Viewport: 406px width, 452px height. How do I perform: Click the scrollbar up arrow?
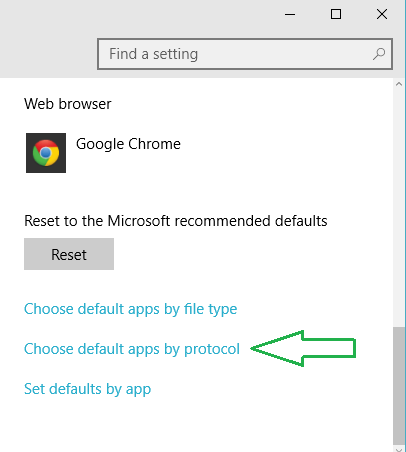click(x=399, y=84)
